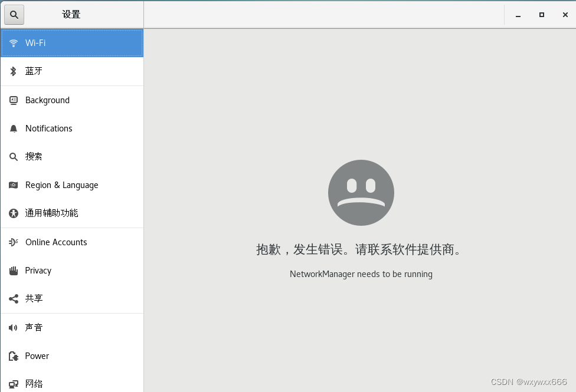Select the Privacy entry
This screenshot has width=576, height=392.
(72, 271)
